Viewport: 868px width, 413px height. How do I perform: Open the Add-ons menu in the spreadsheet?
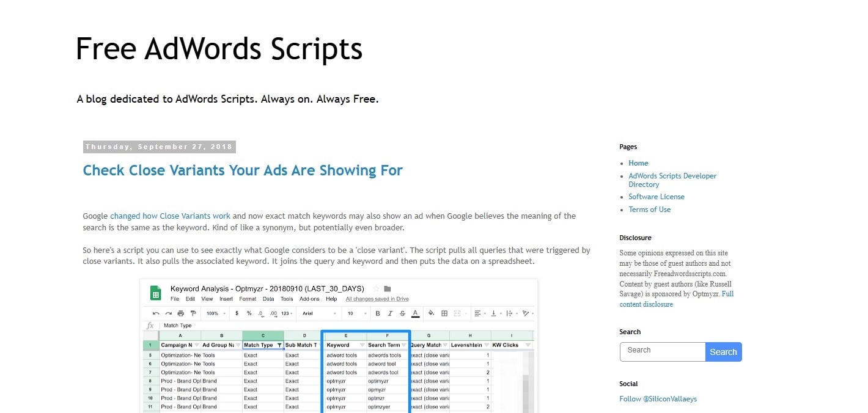point(309,299)
